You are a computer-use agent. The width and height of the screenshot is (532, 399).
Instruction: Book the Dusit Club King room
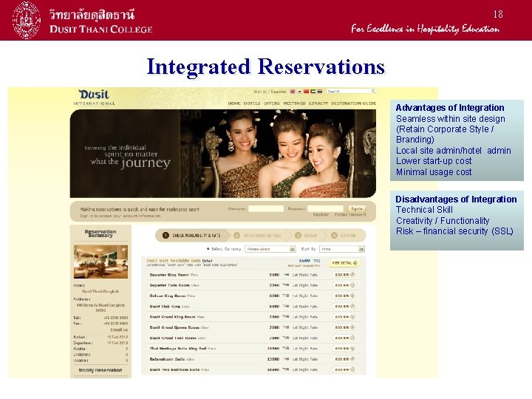344,307
